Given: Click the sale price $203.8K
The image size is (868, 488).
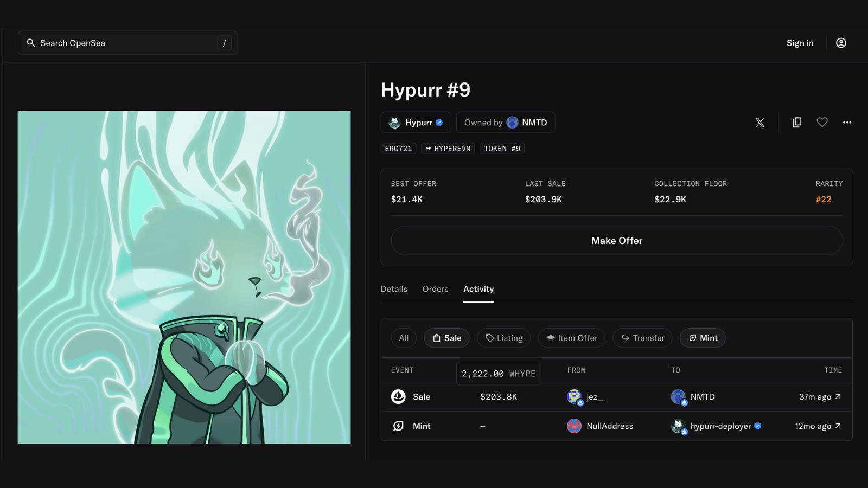Looking at the screenshot, I should point(499,397).
